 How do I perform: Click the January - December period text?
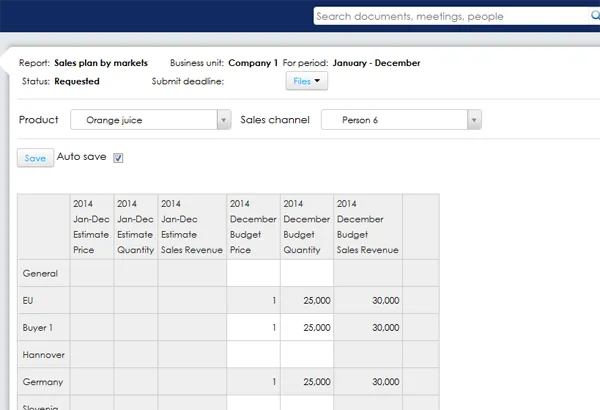377,63
